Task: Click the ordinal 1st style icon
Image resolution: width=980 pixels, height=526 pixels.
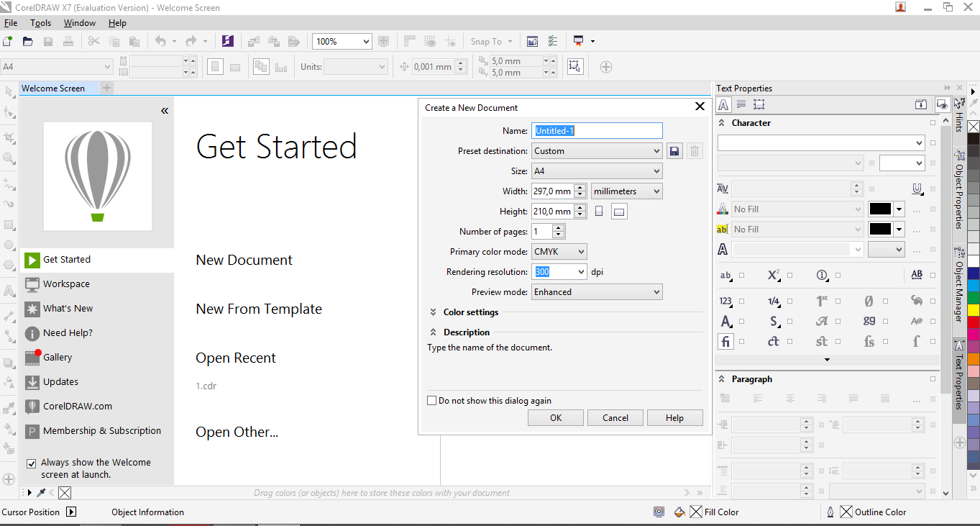Action: tap(822, 301)
